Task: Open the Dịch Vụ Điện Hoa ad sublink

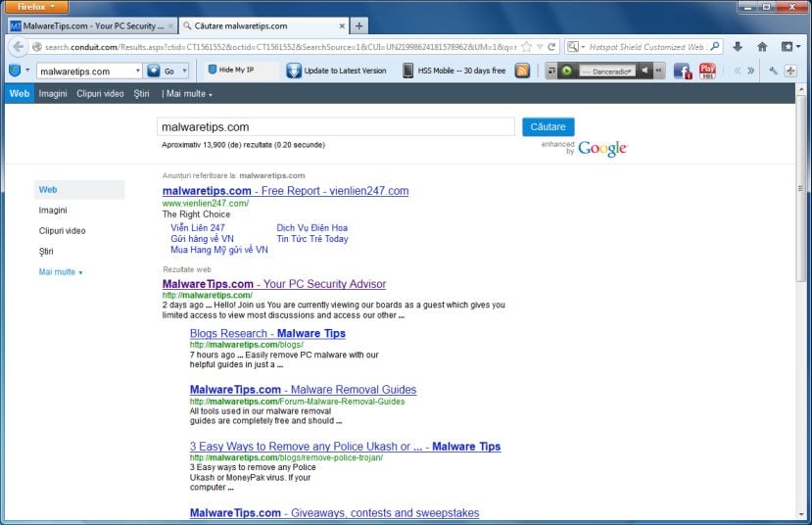Action: pos(312,228)
